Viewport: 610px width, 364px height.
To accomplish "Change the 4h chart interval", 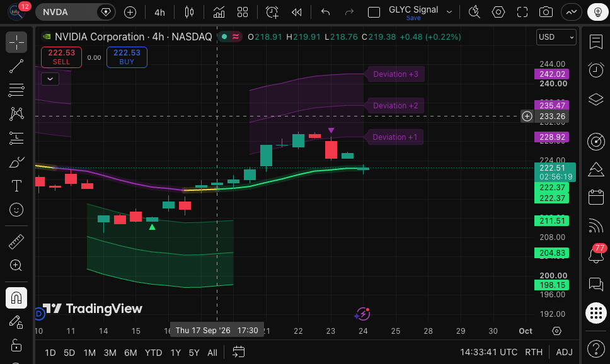I will point(160,13).
